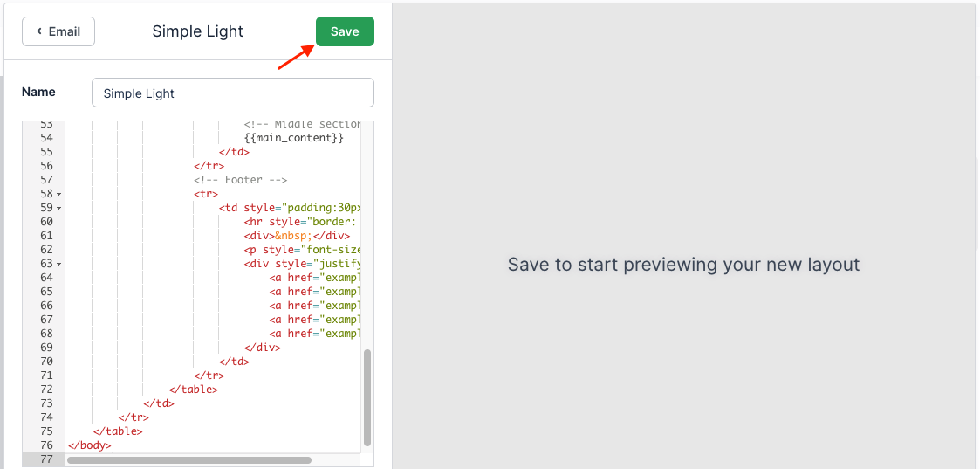Collapse the code fold at line 58
Screen dimensions: 980x469
58,195
